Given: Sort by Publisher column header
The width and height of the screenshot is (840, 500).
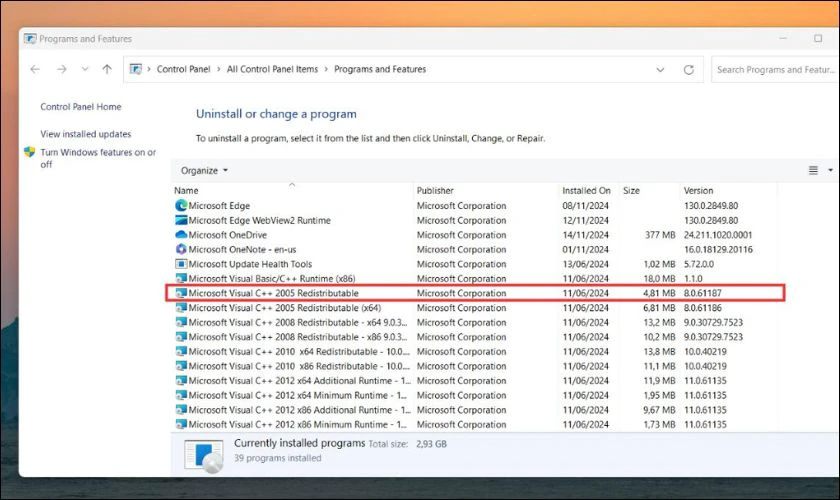Looking at the screenshot, I should pyautogui.click(x=435, y=190).
